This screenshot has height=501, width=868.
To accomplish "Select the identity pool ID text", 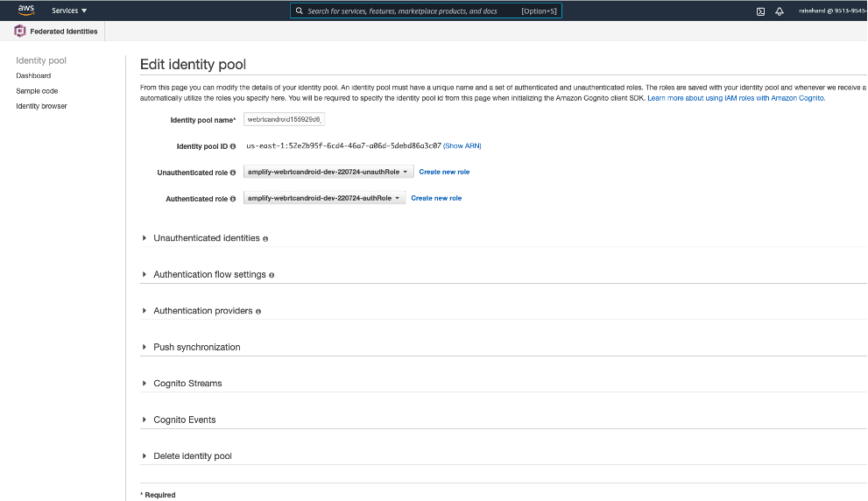I will coord(343,146).
